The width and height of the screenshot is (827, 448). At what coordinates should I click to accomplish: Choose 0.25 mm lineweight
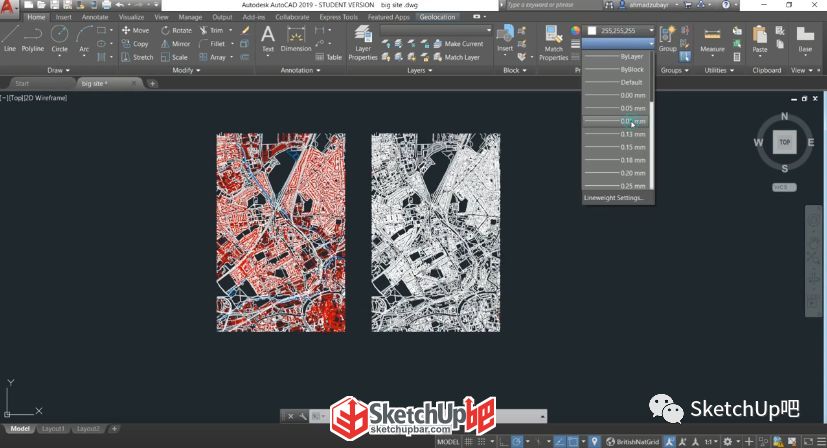pyautogui.click(x=616, y=185)
